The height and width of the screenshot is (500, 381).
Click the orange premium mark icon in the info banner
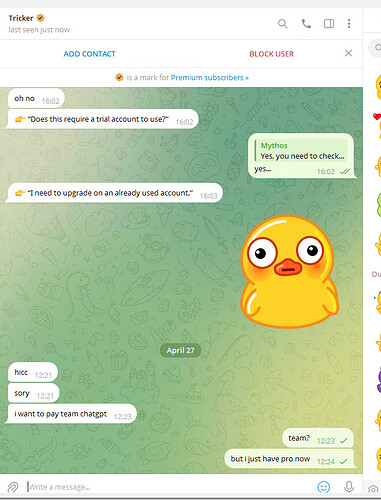coord(119,78)
